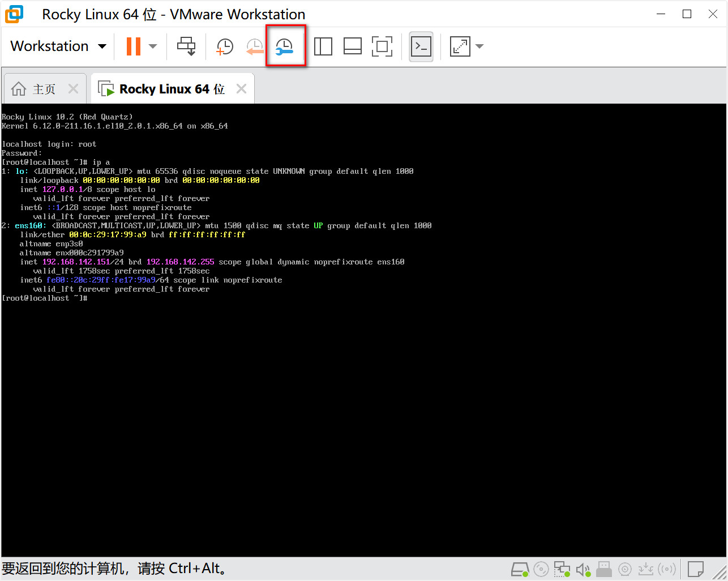Switch to the 主页 home tab
Image resolution: width=728 pixels, height=581 pixels.
tap(44, 89)
